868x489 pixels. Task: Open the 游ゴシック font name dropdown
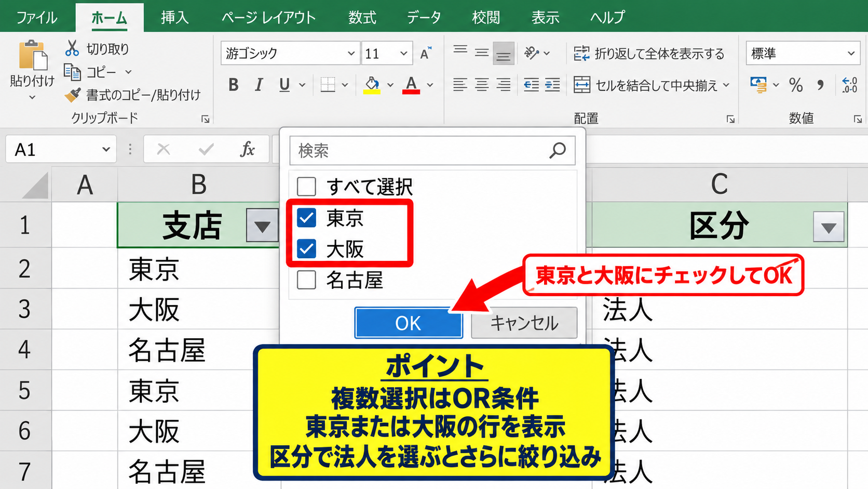[351, 54]
